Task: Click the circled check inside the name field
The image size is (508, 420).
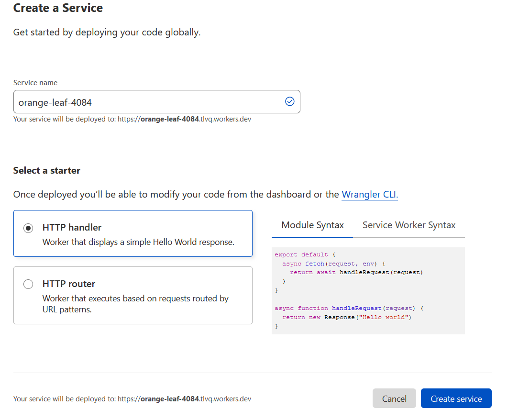Action: [289, 101]
